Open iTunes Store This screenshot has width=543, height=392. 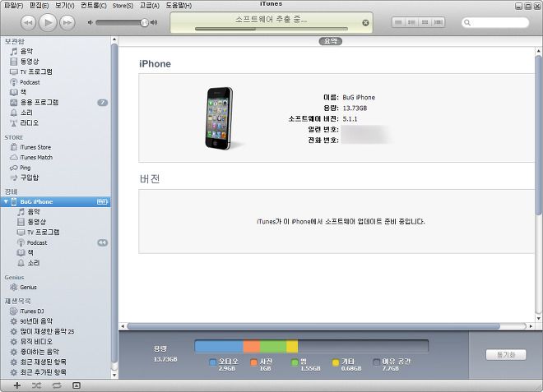[55, 147]
